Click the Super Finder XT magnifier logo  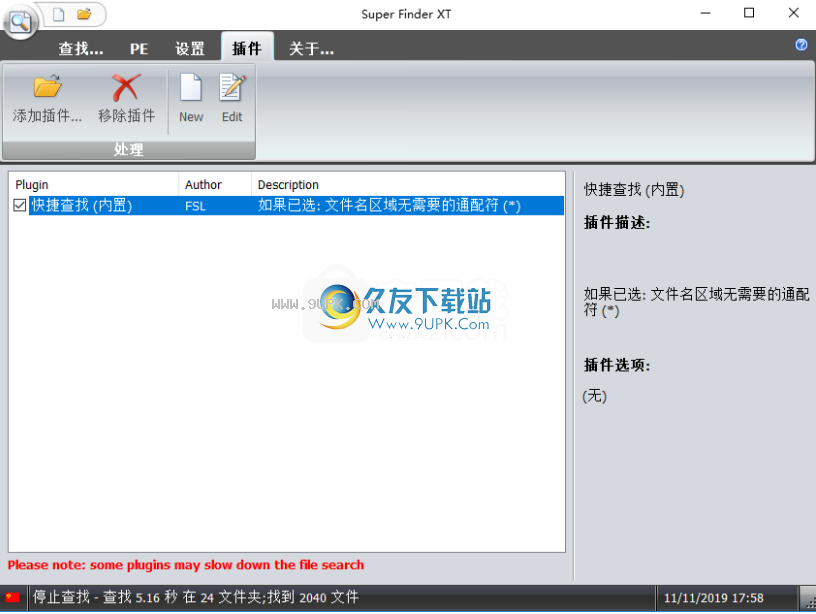click(20, 22)
